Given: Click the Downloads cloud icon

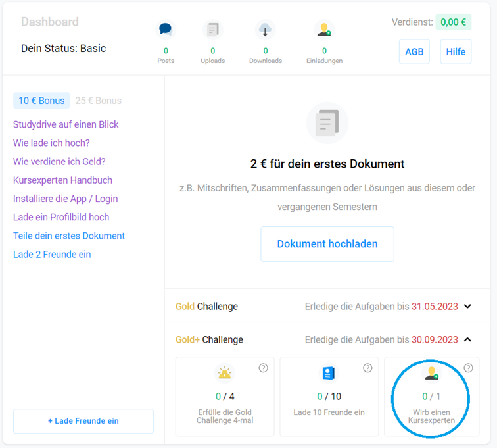Looking at the screenshot, I should coord(265,30).
